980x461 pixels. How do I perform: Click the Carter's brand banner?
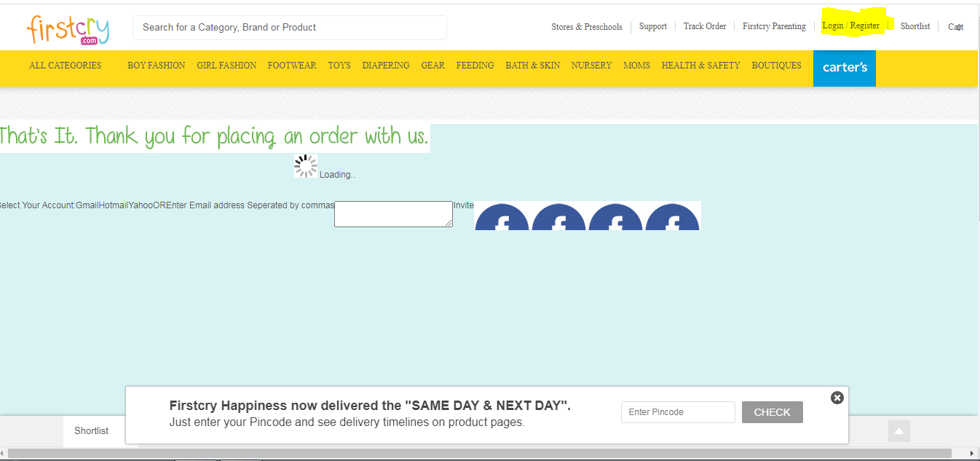tap(845, 68)
